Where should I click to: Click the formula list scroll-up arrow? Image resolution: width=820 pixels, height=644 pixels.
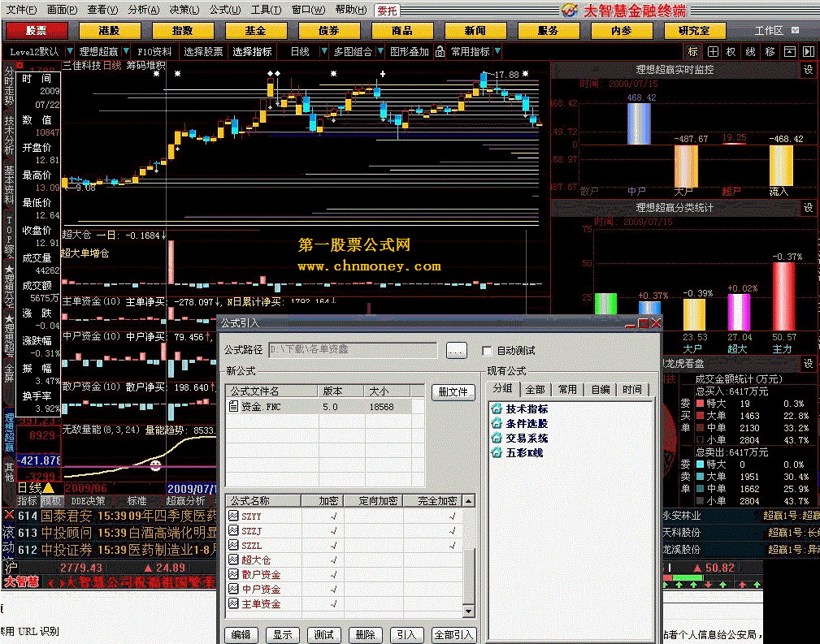[469, 501]
